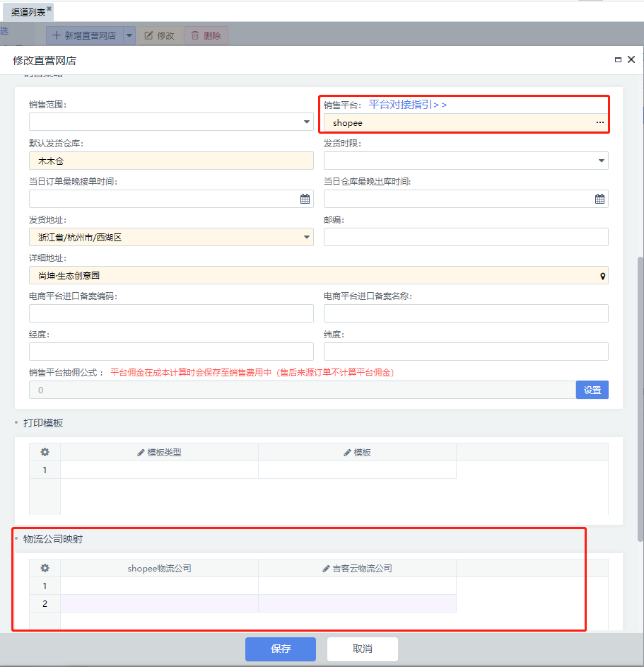Screen dimensions: 644x667
Task: Click the 邮编 input field
Action: click(x=465, y=237)
